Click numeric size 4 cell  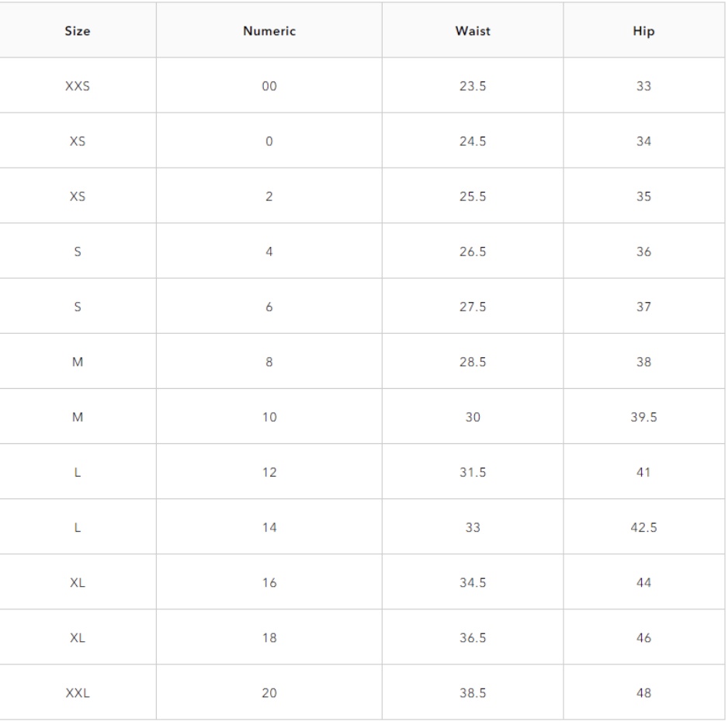(x=269, y=251)
